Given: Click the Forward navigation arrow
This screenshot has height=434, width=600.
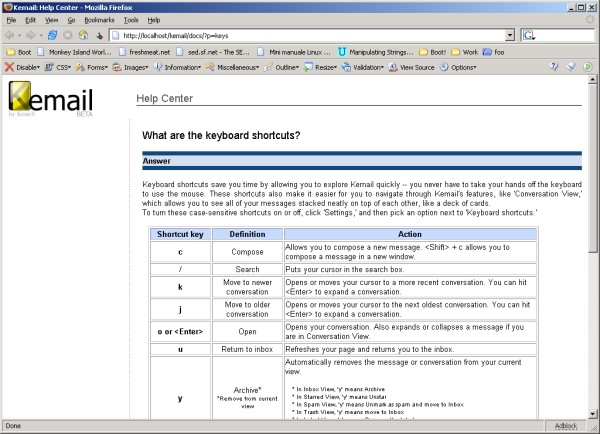Looking at the screenshot, I should [x=31, y=36].
